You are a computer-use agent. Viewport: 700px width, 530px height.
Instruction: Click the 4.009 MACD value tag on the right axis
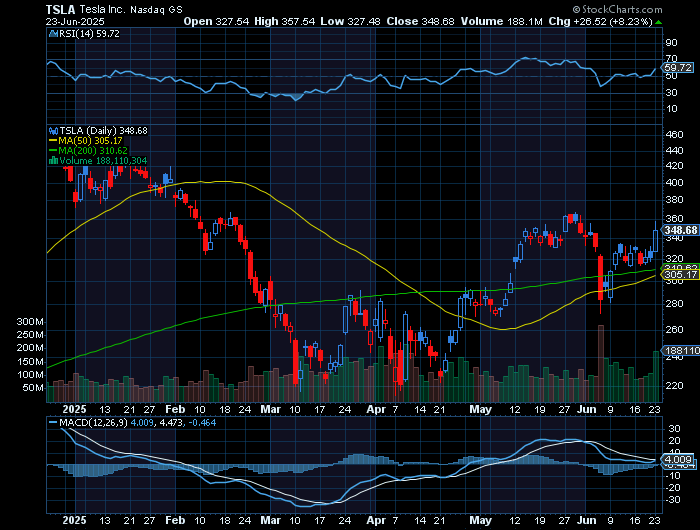click(x=678, y=459)
